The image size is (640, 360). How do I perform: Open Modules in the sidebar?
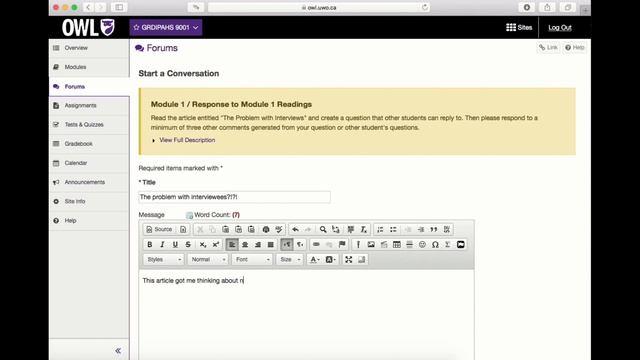tap(89, 67)
